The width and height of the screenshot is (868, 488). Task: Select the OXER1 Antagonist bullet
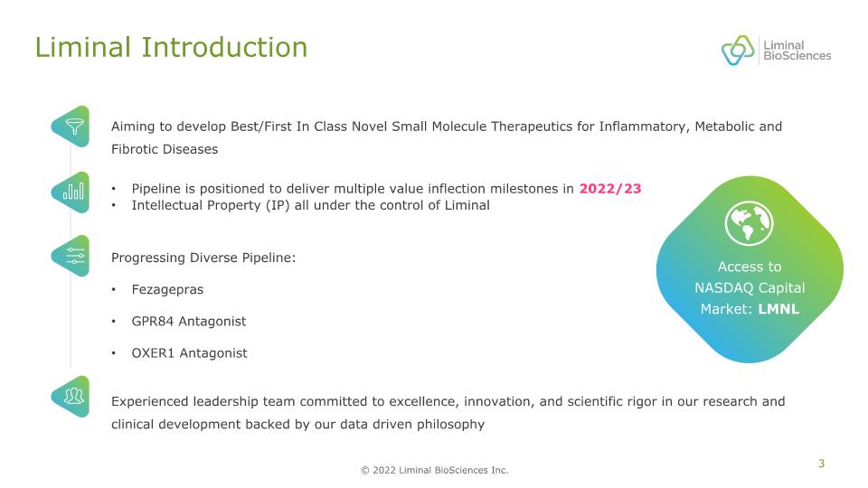point(189,353)
